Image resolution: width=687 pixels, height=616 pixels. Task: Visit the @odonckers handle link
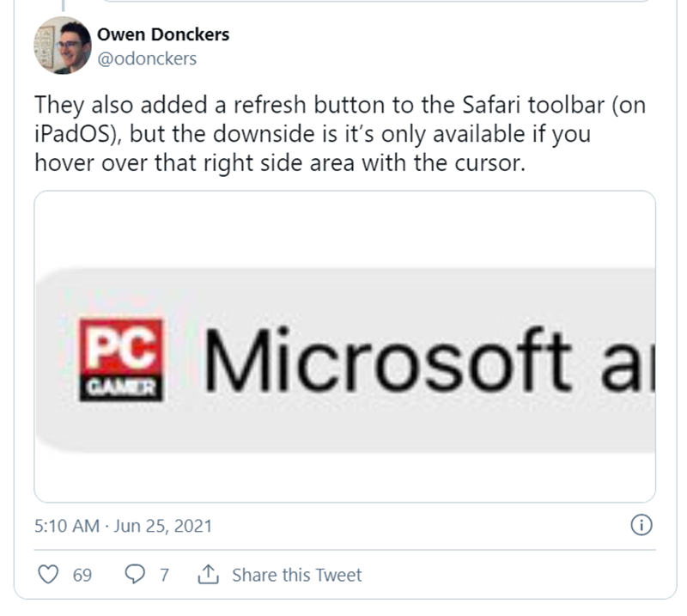(x=149, y=58)
